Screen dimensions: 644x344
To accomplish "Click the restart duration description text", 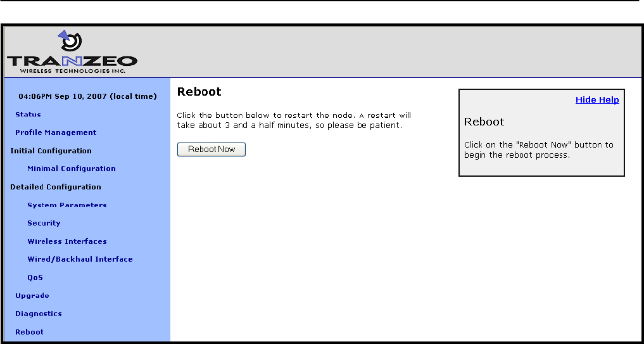I will point(294,120).
